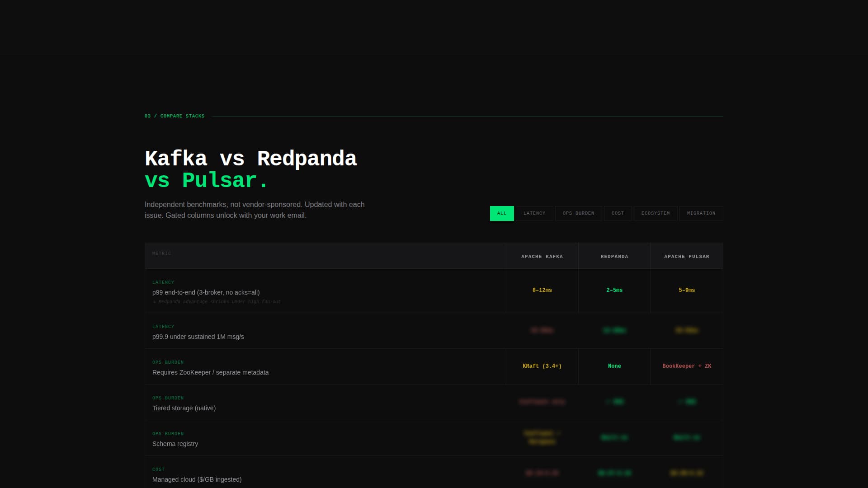Click the Schema registry row label
868x488 pixels.
tap(175, 444)
